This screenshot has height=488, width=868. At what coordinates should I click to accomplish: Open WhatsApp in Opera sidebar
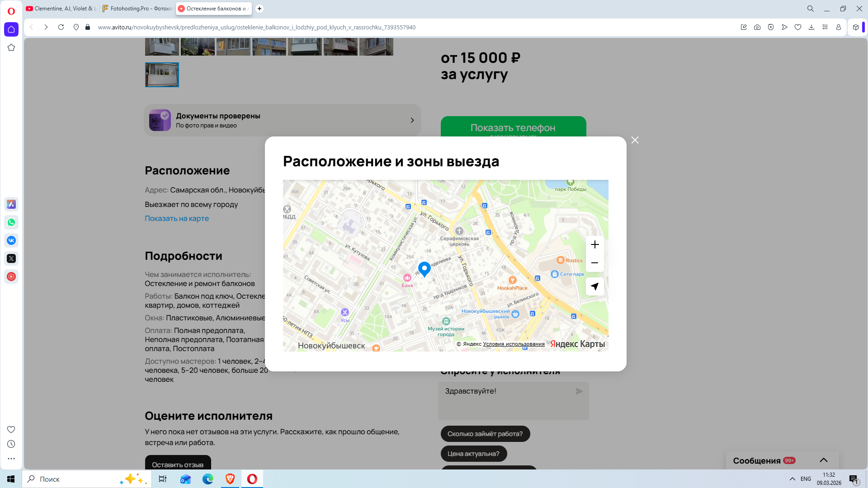pyautogui.click(x=11, y=222)
